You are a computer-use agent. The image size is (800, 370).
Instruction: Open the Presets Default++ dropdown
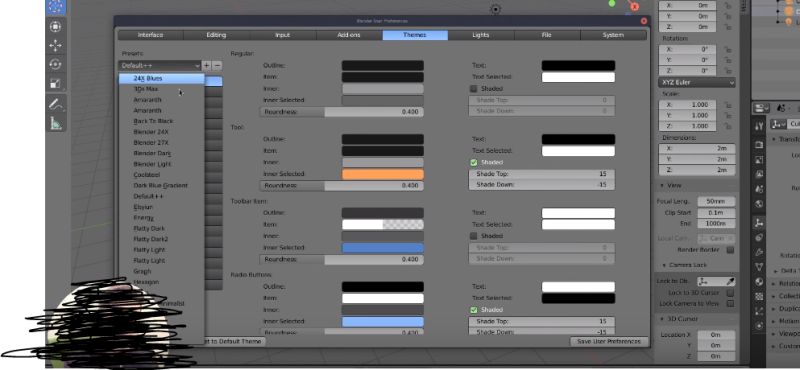coord(160,65)
